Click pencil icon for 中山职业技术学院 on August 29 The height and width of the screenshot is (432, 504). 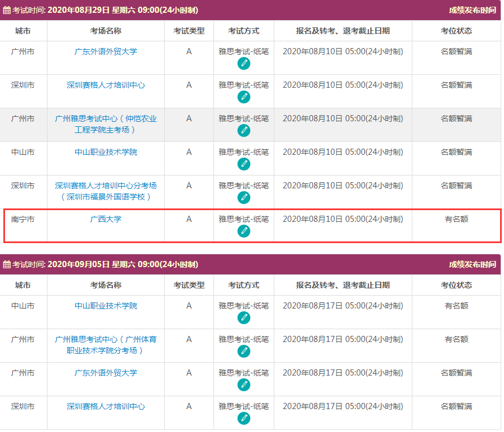(244, 164)
